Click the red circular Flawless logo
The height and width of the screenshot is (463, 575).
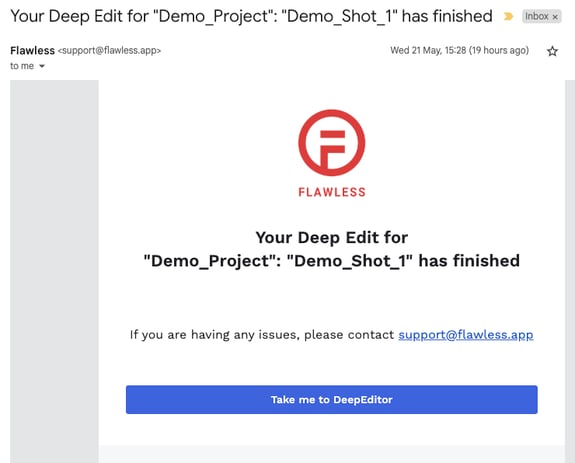click(x=332, y=143)
